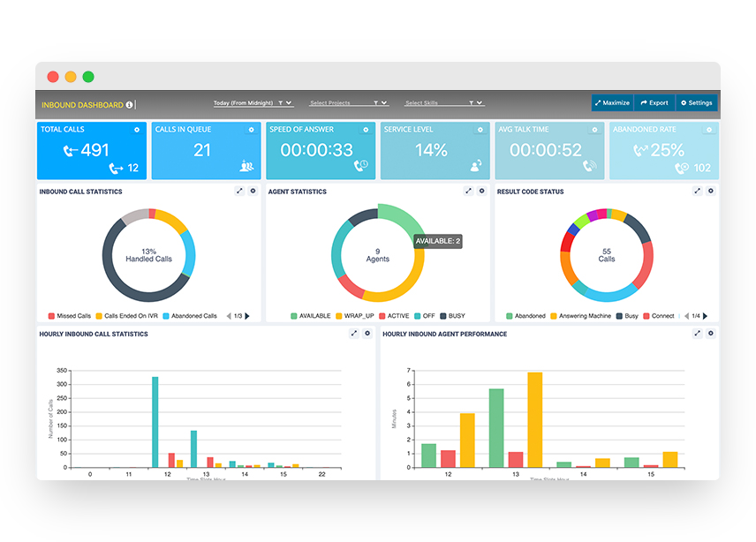Toggle the Calls Ended On IVR legend entry
756x542 pixels.
click(x=127, y=316)
